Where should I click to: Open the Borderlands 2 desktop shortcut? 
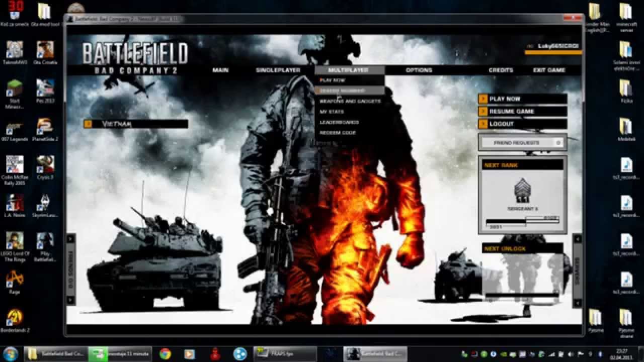tap(15, 321)
